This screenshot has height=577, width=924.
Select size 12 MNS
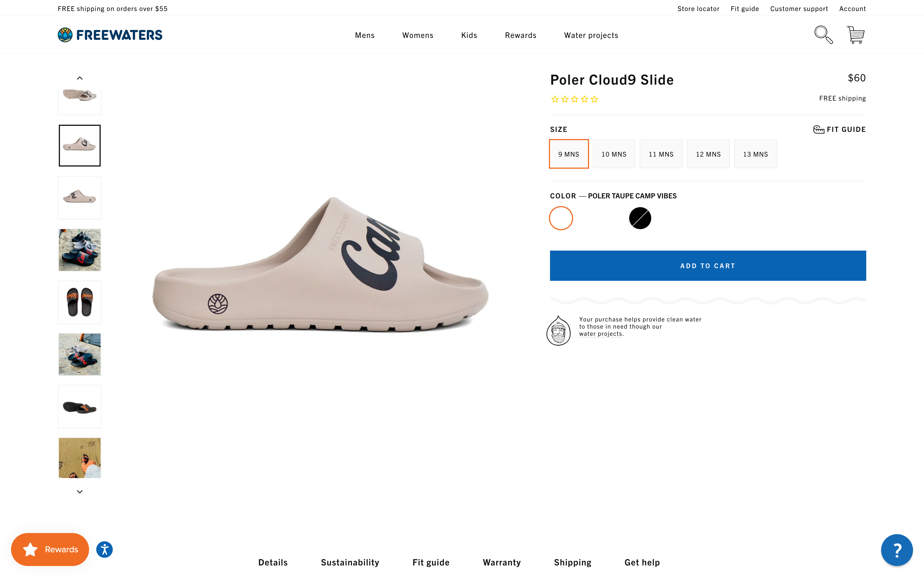coord(708,154)
